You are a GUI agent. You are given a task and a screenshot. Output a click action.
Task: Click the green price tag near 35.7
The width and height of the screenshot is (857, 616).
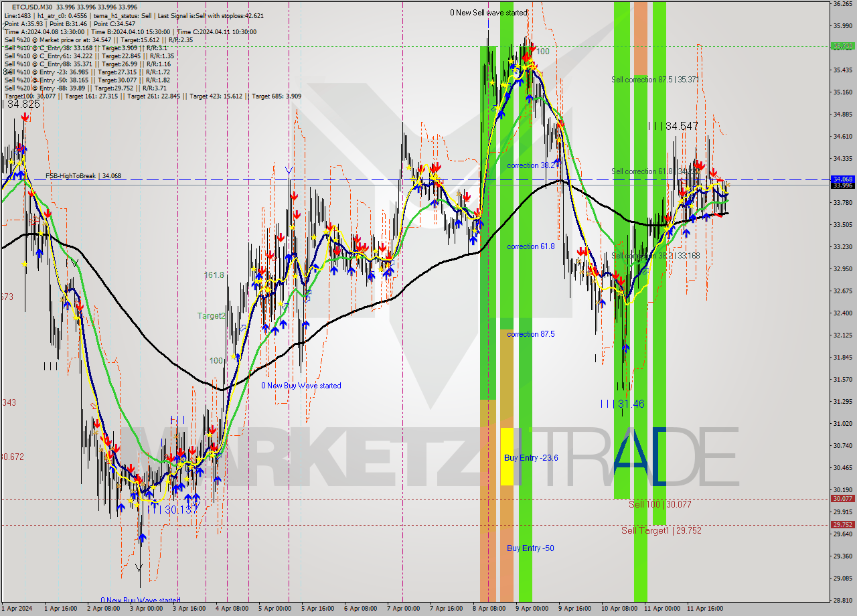pos(842,46)
